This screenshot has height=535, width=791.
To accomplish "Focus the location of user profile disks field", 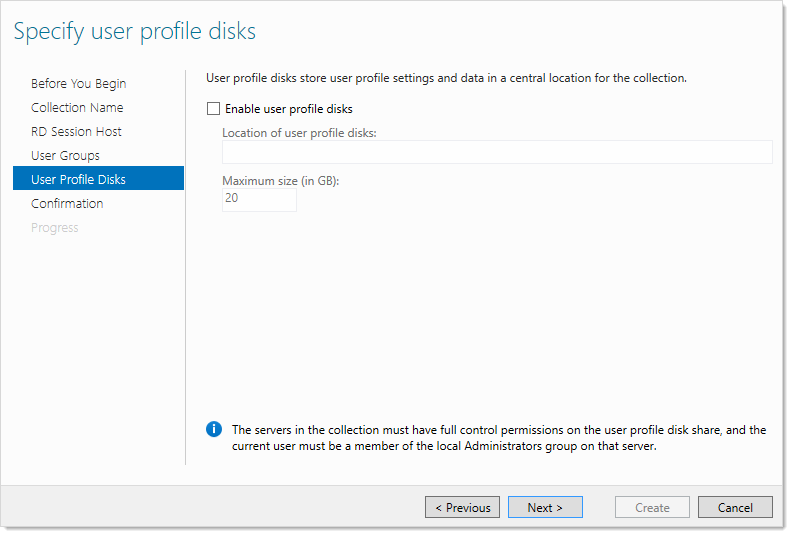I will pos(497,152).
